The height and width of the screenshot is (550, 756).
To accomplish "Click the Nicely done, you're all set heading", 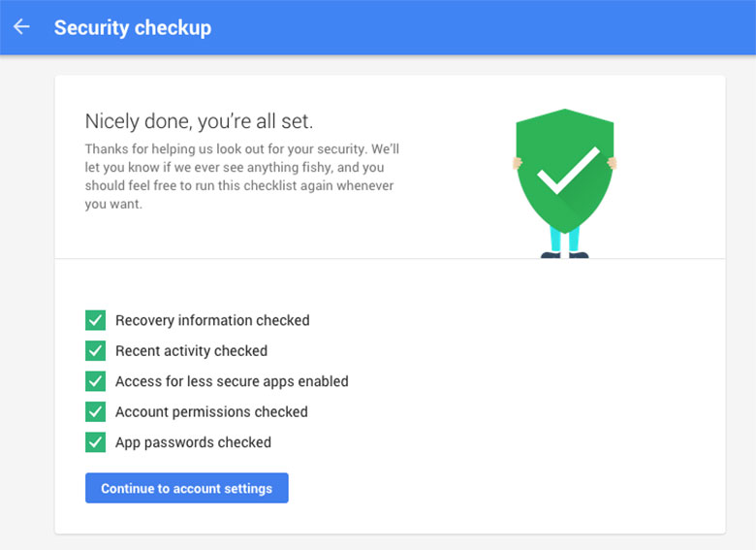I will pos(199,121).
